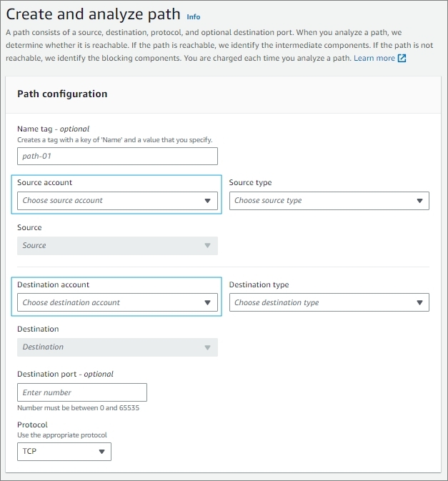Click the external link icon beside Learn more
Image resolution: width=448 pixels, height=481 pixels.
[x=402, y=59]
